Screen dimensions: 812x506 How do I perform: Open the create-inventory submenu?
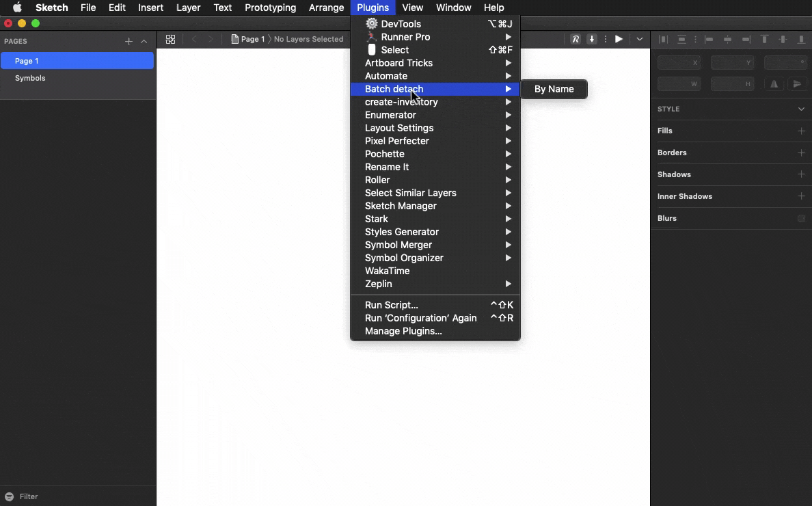click(x=435, y=102)
